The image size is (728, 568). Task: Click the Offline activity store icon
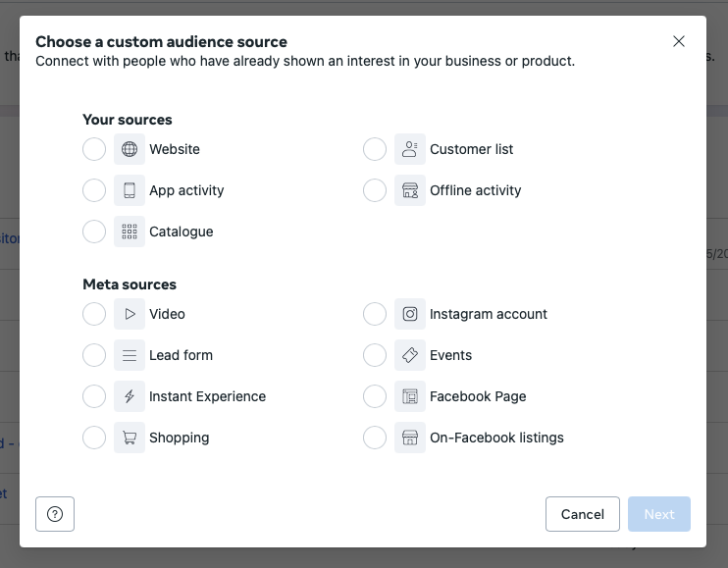410,190
